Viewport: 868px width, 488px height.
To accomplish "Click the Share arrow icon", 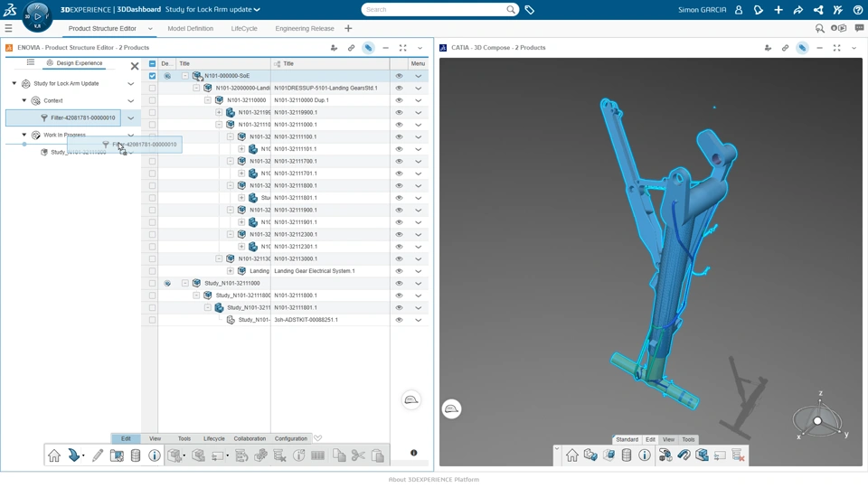I will [798, 9].
